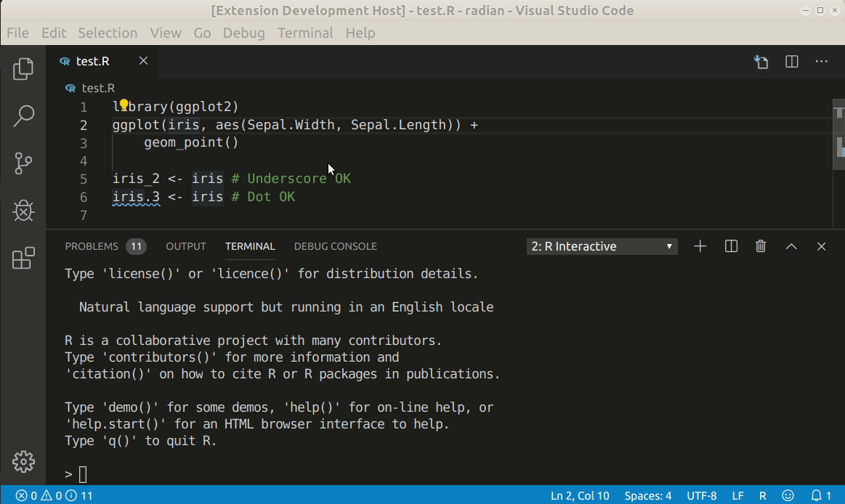
Task: Click line number 5 in the gutter
Action: (x=84, y=179)
